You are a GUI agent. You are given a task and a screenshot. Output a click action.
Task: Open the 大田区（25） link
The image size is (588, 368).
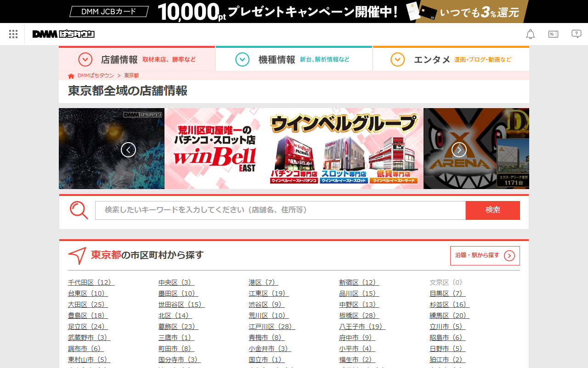(88, 305)
